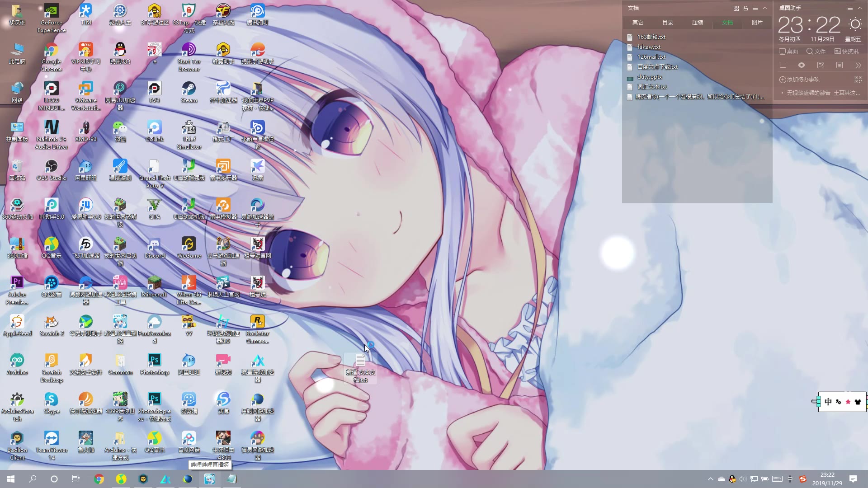Toggle tray 中 input language indicator
This screenshot has width=868, height=488.
[790, 479]
